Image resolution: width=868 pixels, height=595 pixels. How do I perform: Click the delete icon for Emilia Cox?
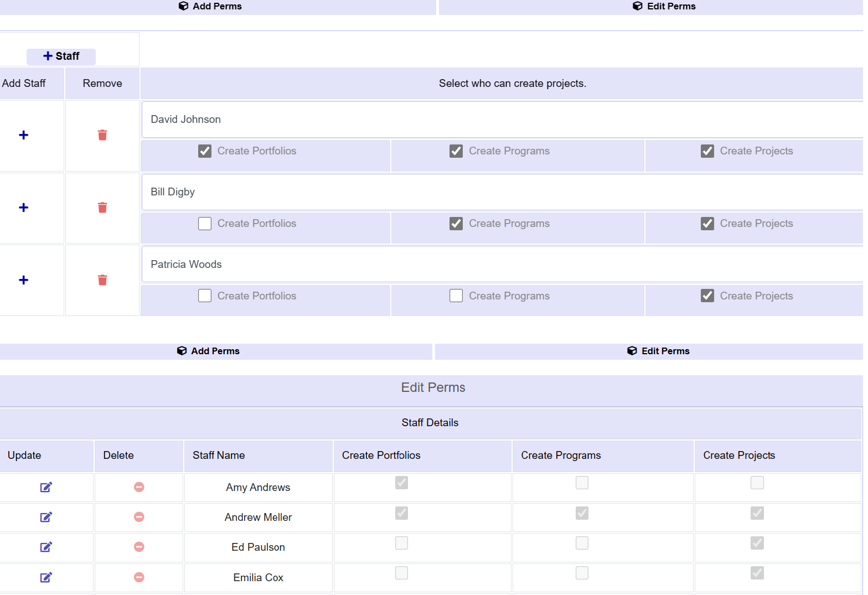[x=139, y=577]
